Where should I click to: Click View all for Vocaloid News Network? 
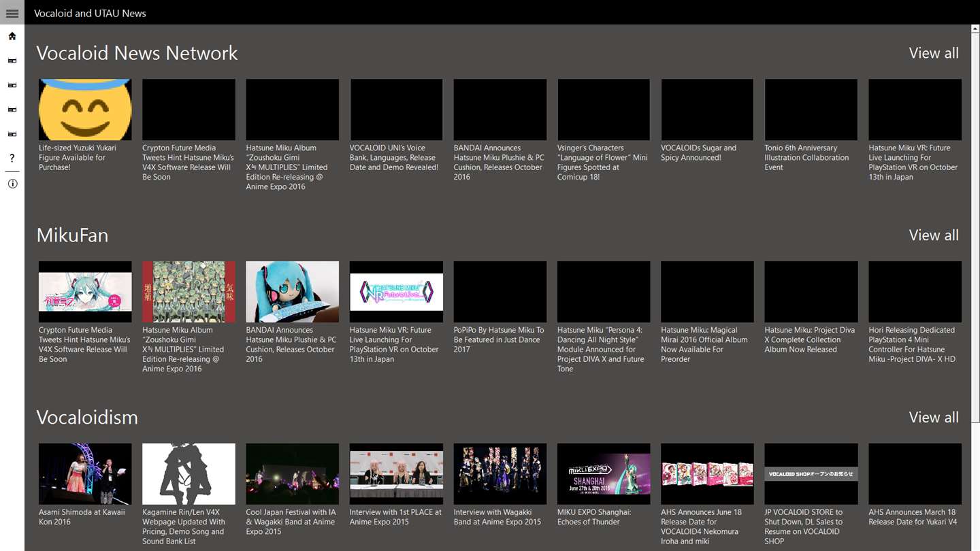[x=934, y=53]
